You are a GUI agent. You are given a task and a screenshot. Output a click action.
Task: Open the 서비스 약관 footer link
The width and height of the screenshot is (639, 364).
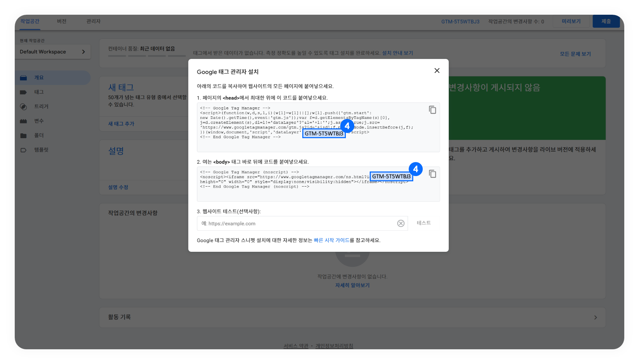point(296,346)
